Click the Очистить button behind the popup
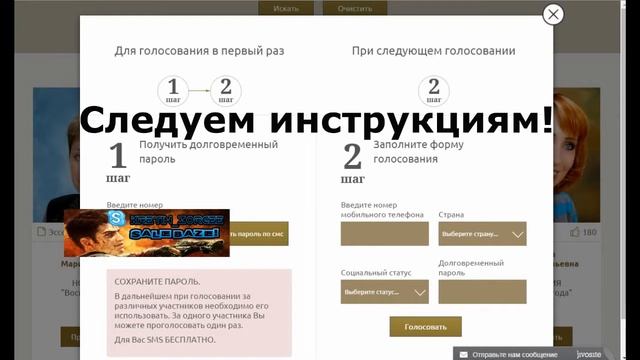Viewport: 640px width, 360px height. tap(355, 8)
